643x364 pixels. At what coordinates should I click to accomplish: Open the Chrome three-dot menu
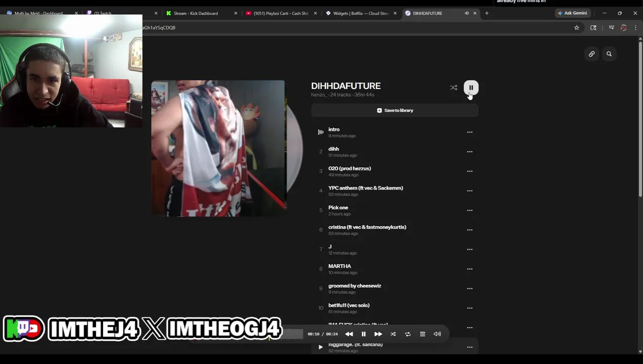[635, 28]
